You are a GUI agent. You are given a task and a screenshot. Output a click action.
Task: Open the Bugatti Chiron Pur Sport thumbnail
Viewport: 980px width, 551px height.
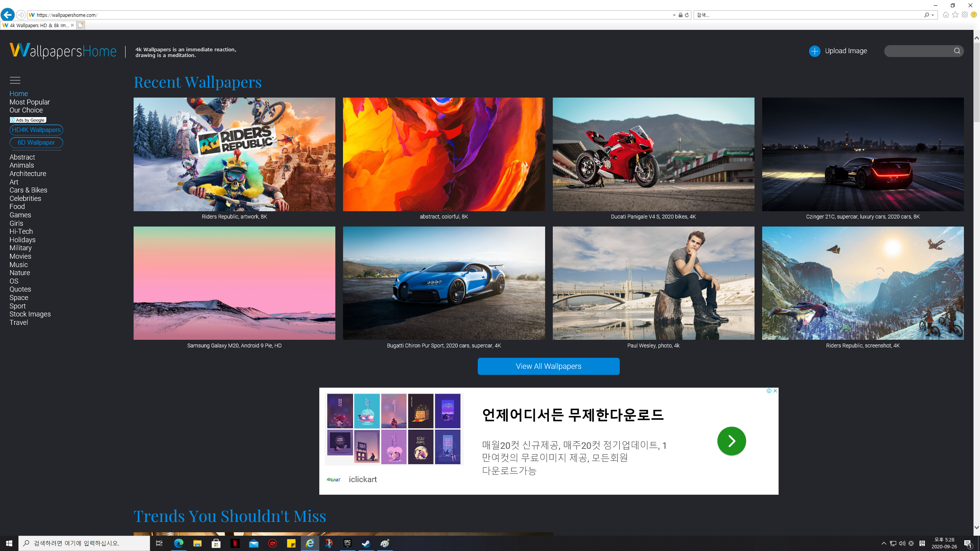(x=444, y=283)
